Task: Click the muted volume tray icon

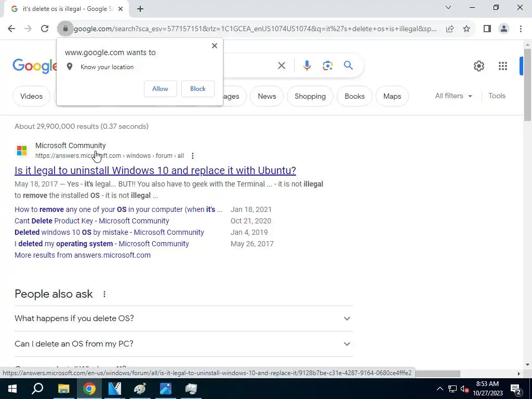Action: pyautogui.click(x=465, y=389)
